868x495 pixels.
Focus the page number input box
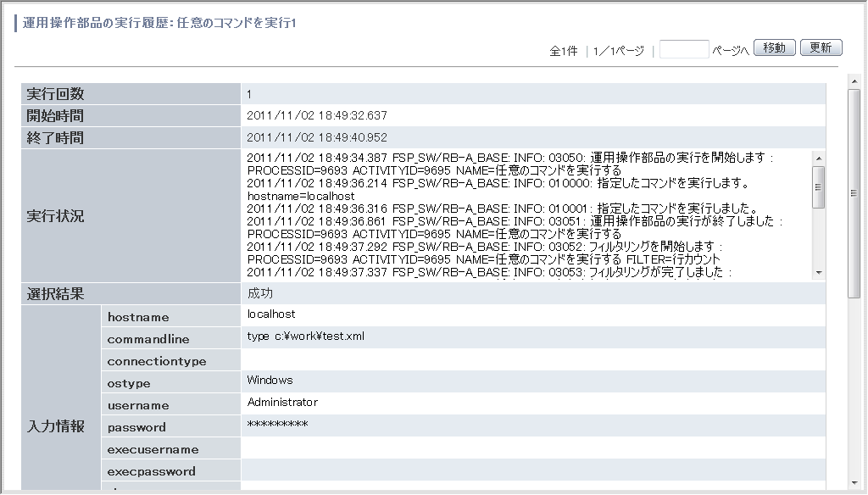click(x=683, y=49)
